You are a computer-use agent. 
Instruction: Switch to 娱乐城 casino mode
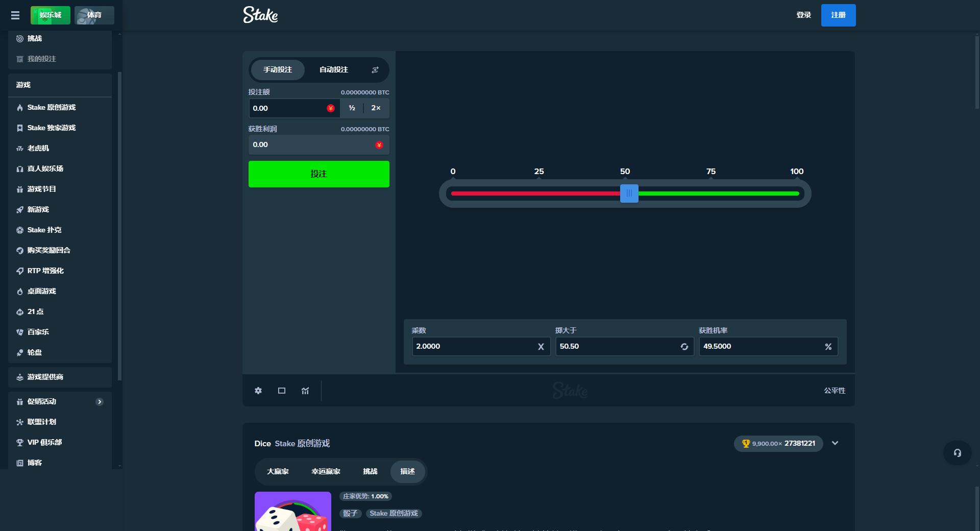51,15
